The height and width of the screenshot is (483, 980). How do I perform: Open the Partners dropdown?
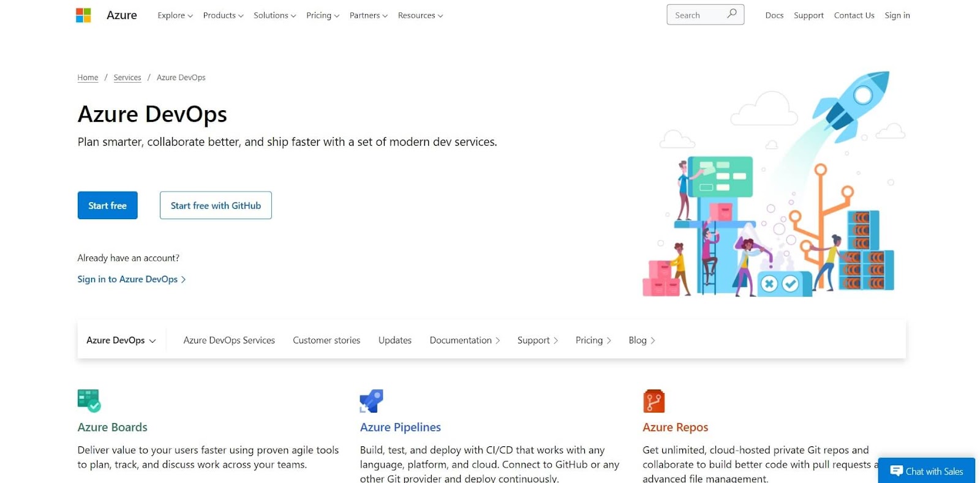tap(369, 15)
